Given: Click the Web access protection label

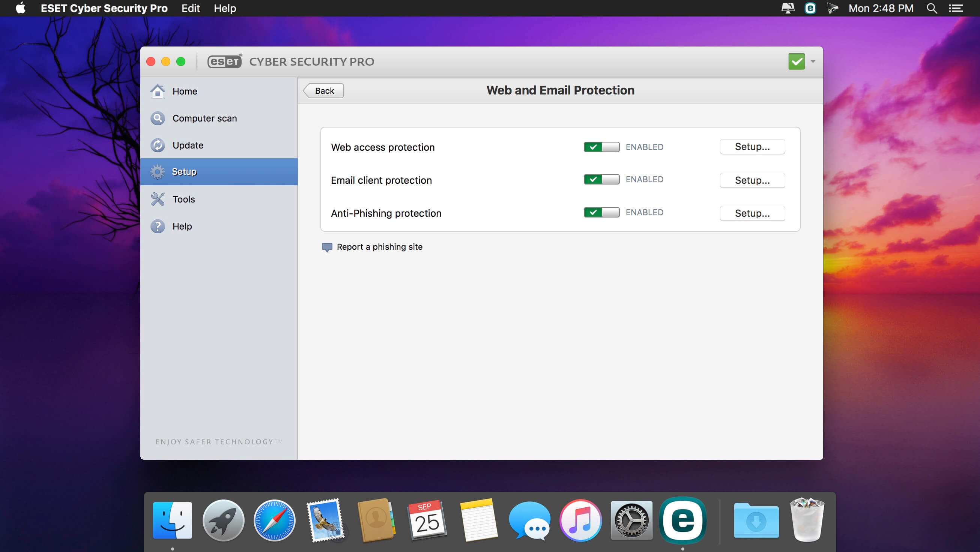Looking at the screenshot, I should (382, 147).
